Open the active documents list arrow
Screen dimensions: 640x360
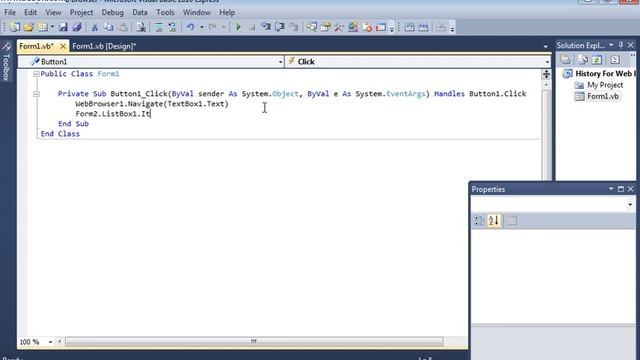coord(545,47)
